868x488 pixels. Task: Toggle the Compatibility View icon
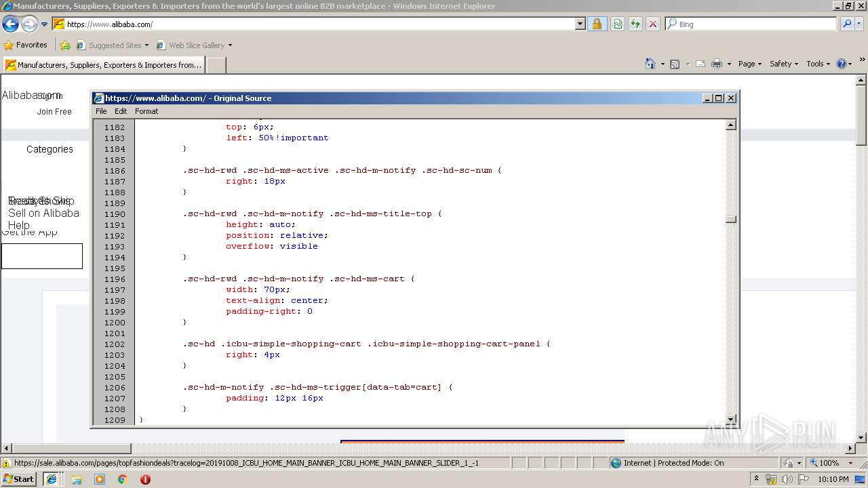[618, 24]
